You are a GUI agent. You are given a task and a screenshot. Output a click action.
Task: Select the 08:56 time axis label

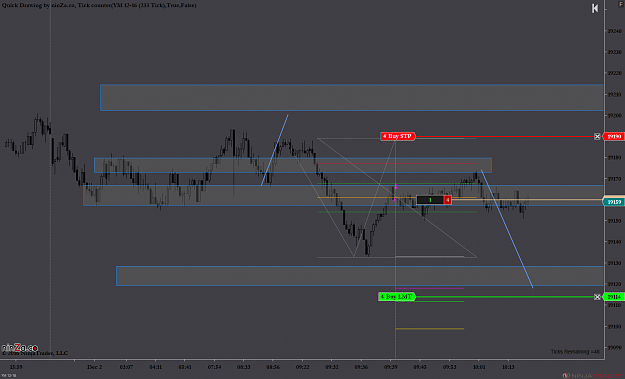(x=273, y=367)
